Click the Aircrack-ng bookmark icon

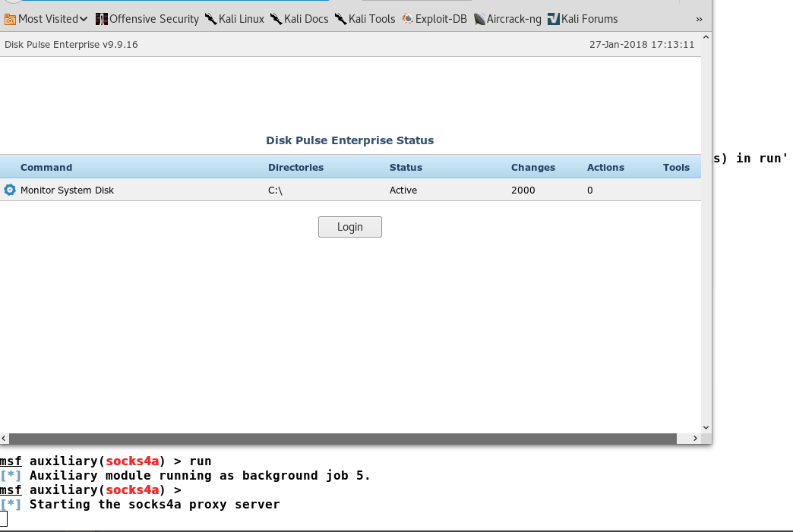click(x=479, y=19)
